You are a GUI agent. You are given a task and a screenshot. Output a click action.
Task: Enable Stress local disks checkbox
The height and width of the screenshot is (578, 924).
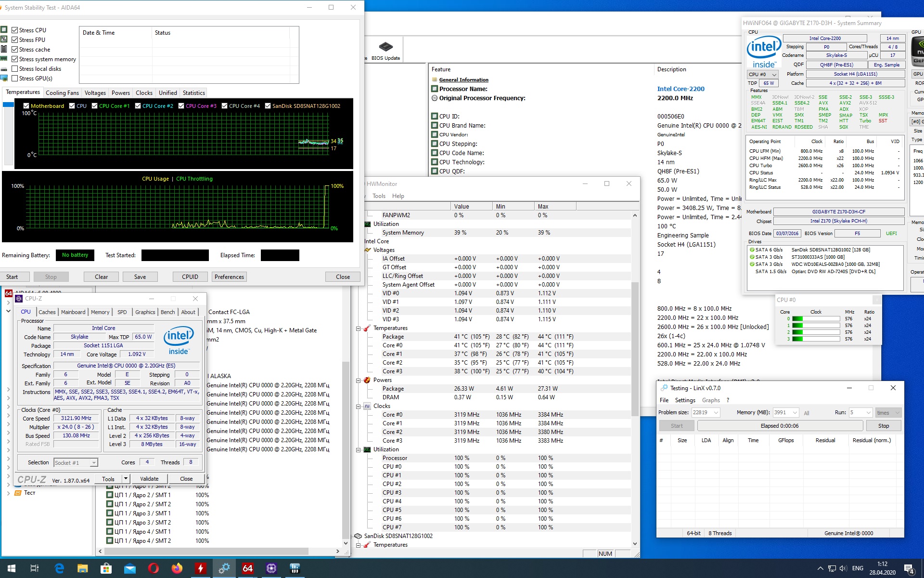coord(15,69)
